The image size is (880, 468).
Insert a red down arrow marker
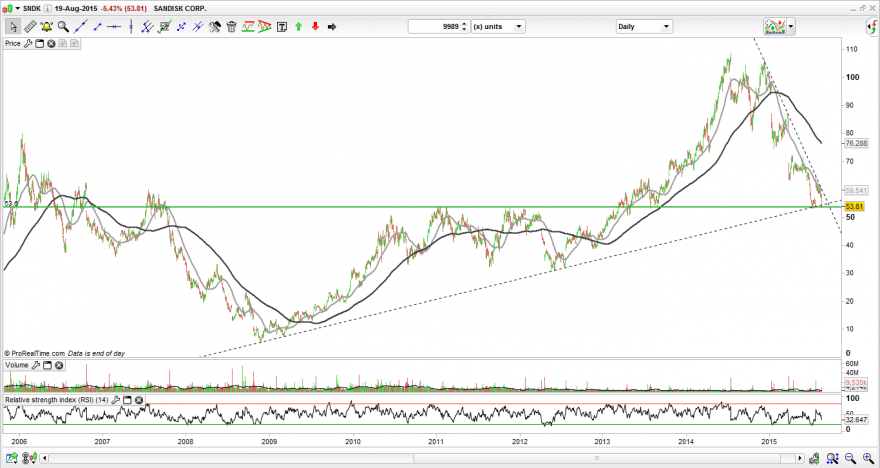[x=315, y=26]
